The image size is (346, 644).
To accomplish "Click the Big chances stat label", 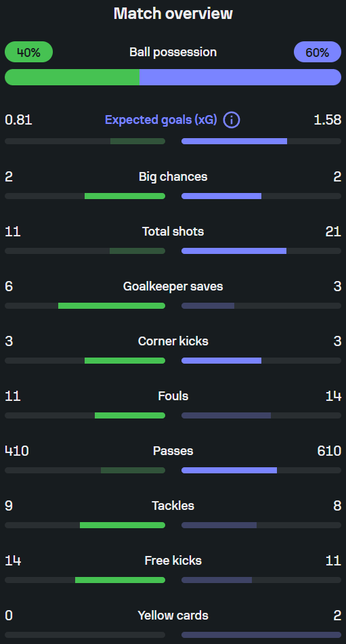I will pos(173,177).
